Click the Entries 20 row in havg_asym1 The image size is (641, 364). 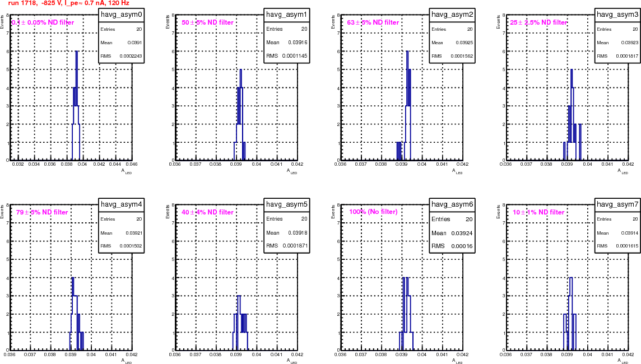pos(286,29)
